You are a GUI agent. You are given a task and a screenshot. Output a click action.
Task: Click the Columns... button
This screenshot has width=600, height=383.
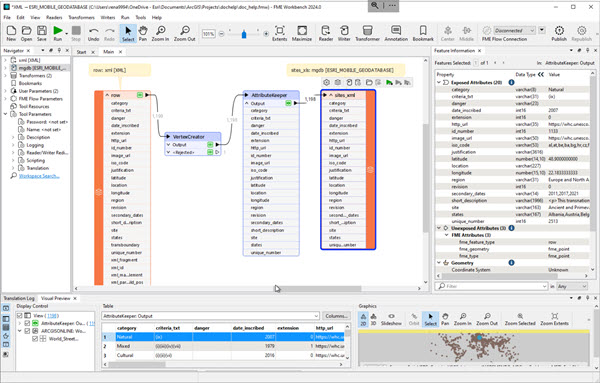pos(336,316)
